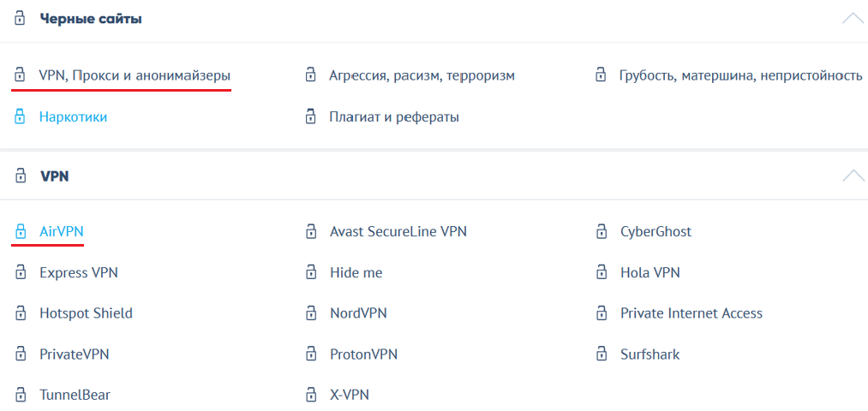
Task: Collapse the Черные сайты section
Action: (853, 18)
